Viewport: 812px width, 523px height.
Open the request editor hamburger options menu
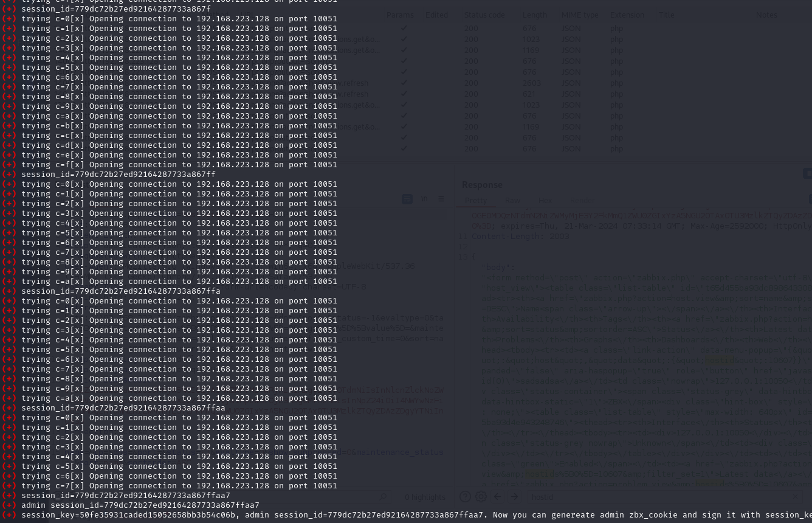tap(441, 199)
